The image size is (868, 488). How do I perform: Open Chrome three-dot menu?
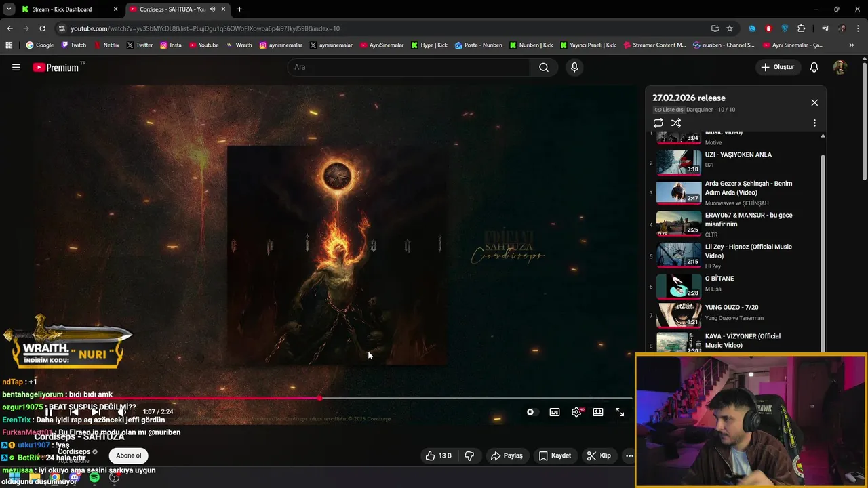click(858, 28)
